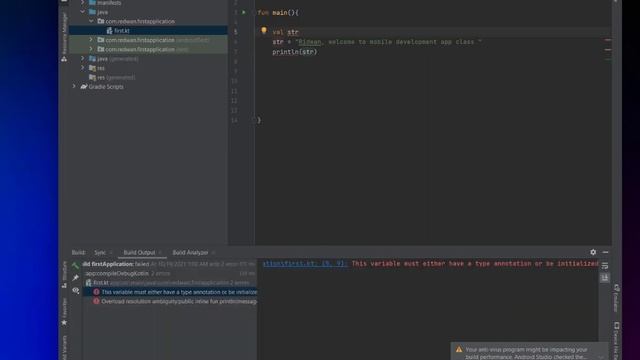Screen dimensions: 640x360
Task: Close the Sync tab
Action: pos(111,253)
